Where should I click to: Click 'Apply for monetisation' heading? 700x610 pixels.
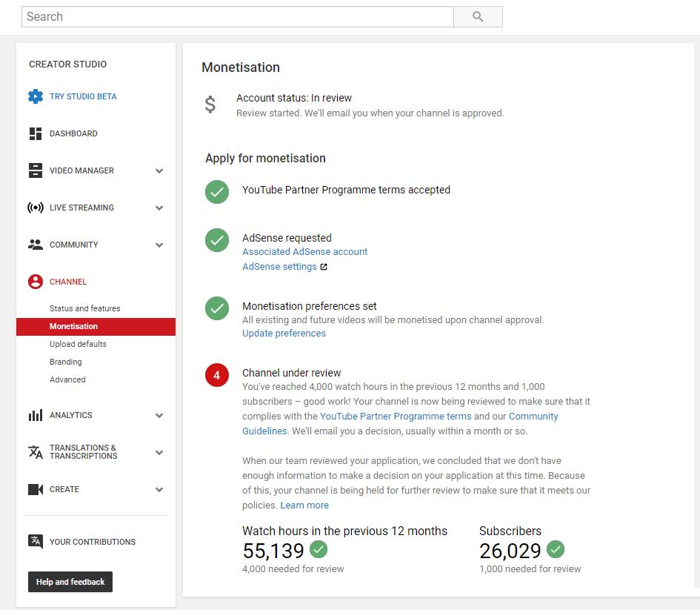[265, 158]
